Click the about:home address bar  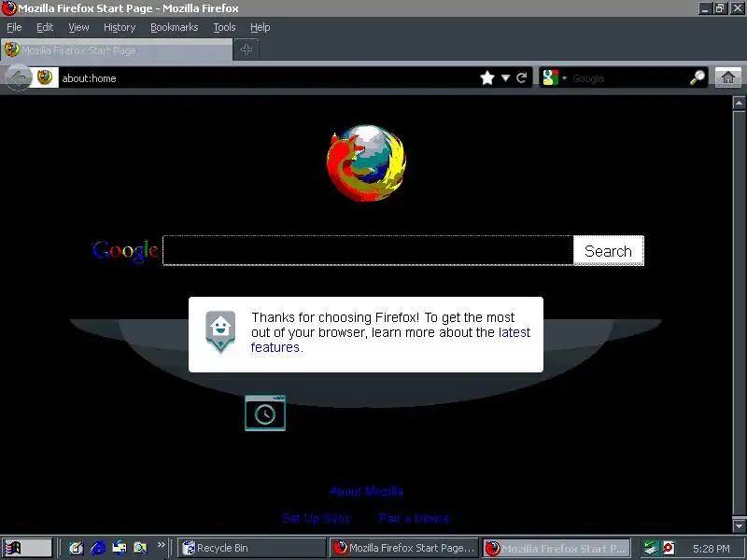(x=267, y=78)
